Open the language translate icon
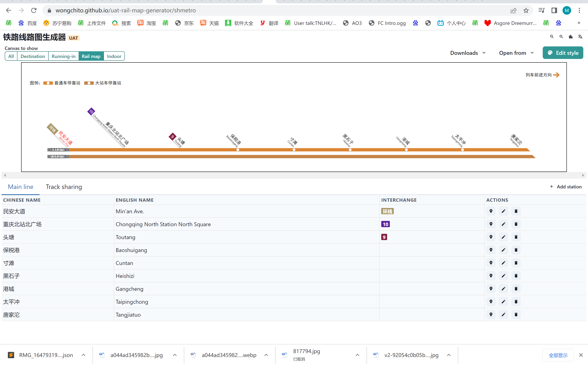This screenshot has height=366, width=588. coord(580,37)
